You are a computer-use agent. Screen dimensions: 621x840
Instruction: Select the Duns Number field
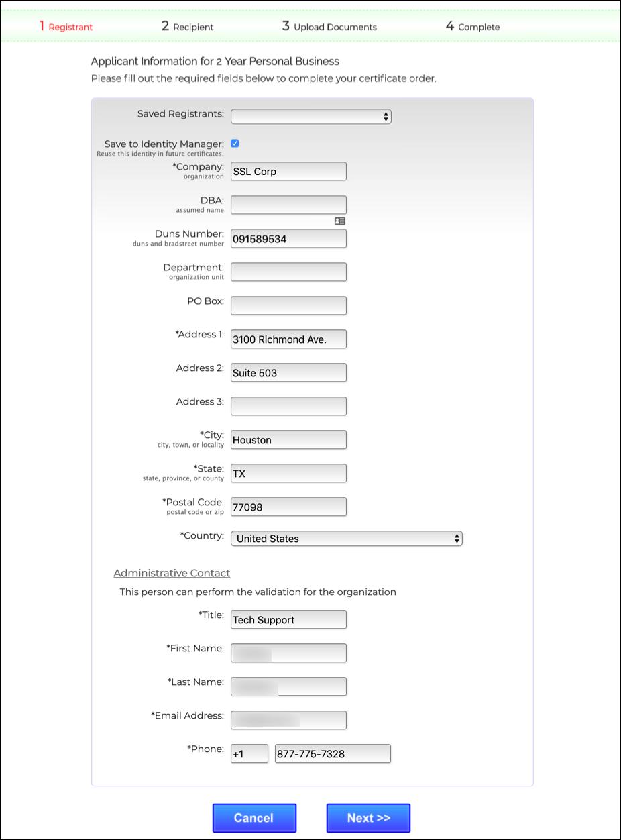pos(288,239)
